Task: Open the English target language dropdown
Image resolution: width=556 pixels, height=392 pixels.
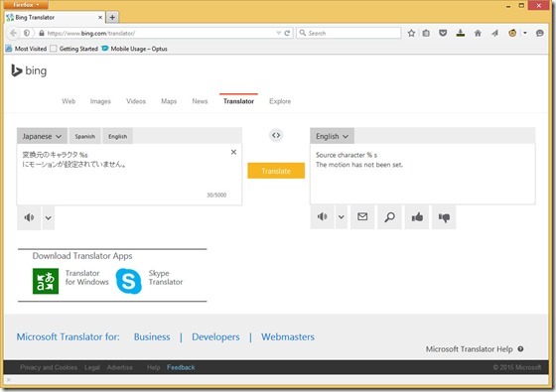Action: tap(332, 136)
